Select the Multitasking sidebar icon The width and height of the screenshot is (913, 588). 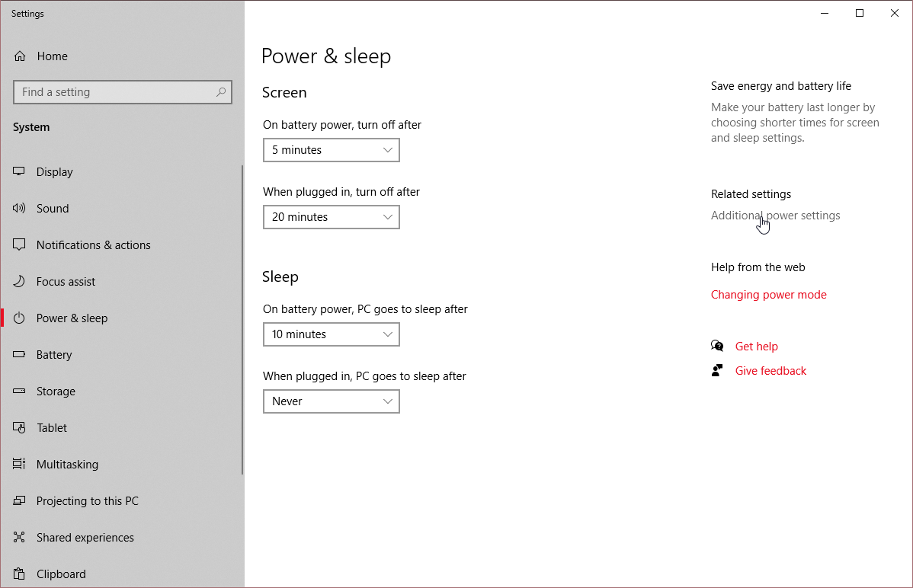[18, 464]
